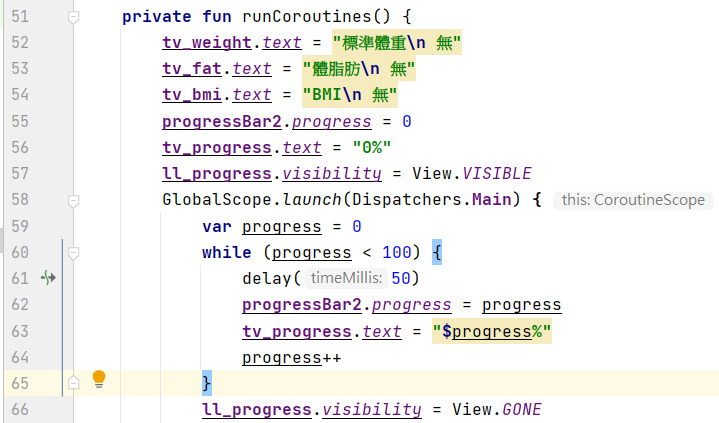
Task: Click line number 51 in the gutter
Action: (20, 17)
